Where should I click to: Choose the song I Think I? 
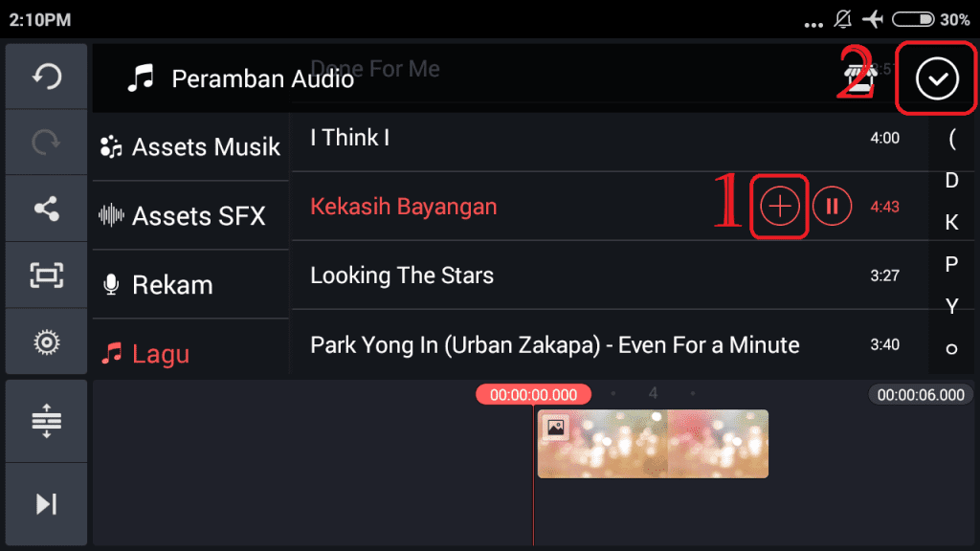[574, 138]
